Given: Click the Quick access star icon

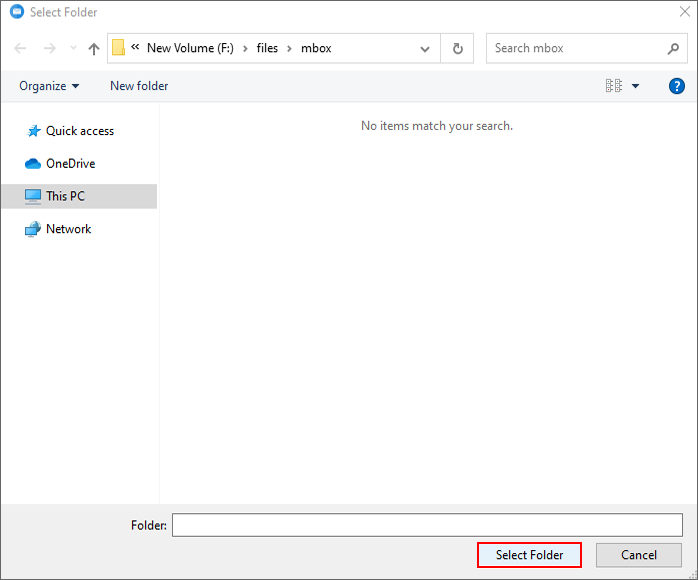Looking at the screenshot, I should (34, 131).
